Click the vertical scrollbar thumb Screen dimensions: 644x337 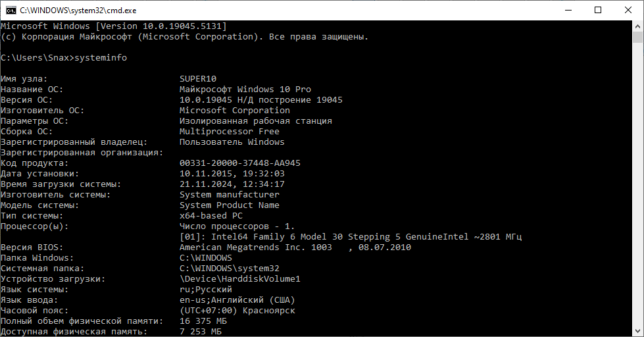click(x=638, y=37)
